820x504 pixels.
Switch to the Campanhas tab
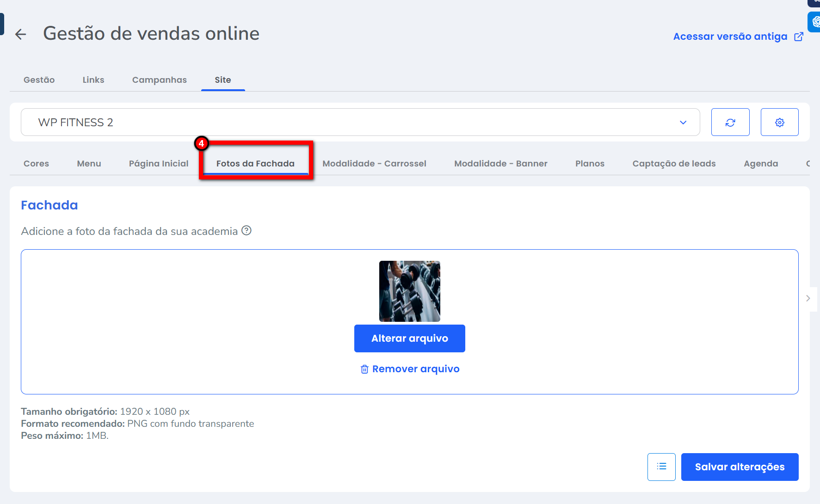point(159,80)
